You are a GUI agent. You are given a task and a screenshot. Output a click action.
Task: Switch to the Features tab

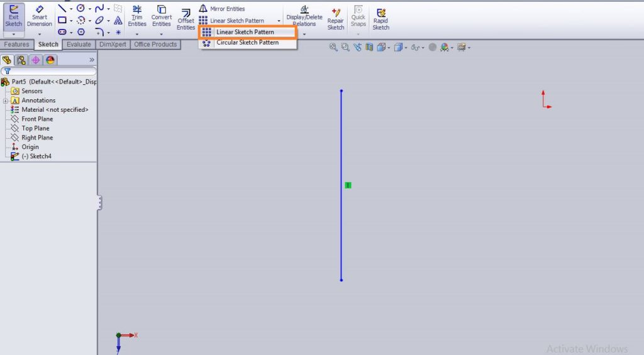click(x=16, y=45)
